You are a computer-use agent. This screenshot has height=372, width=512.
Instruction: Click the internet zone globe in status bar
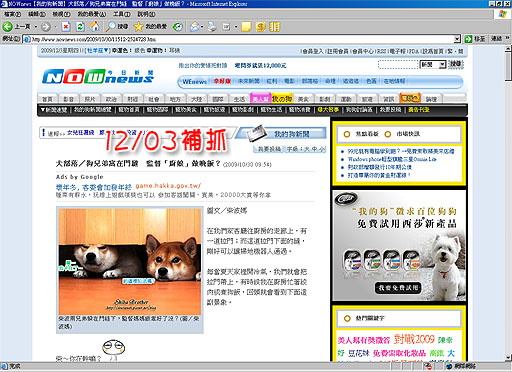449,366
